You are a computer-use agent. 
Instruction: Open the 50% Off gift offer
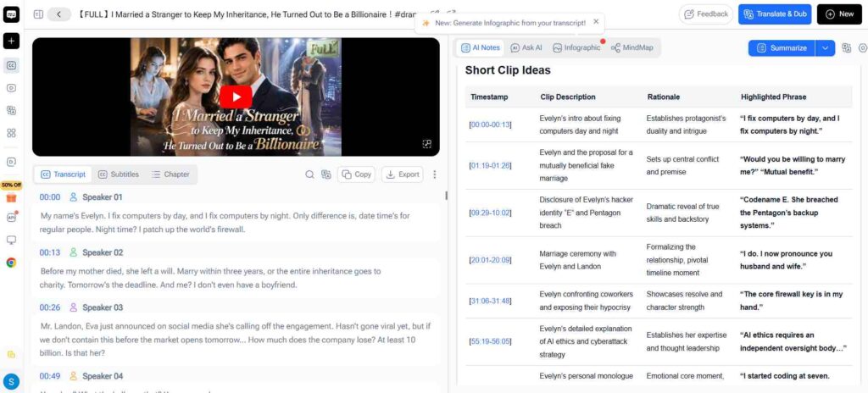click(11, 192)
